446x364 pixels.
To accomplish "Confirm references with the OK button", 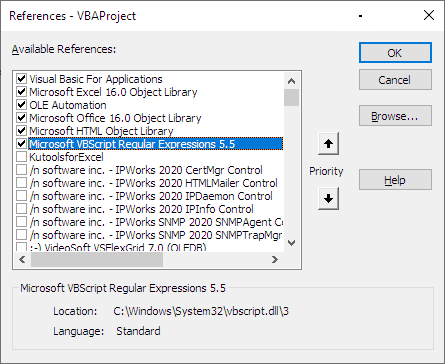I will pos(395,53).
